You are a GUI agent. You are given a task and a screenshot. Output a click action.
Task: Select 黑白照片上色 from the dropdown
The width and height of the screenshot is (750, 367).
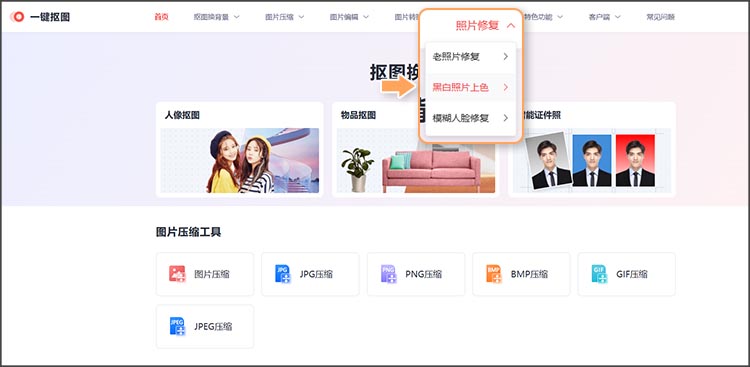point(471,88)
